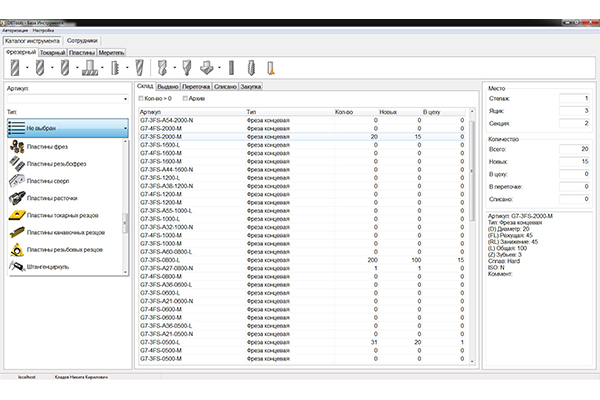
Task: Choose Пластины сверл in type list
Action: [x=66, y=181]
